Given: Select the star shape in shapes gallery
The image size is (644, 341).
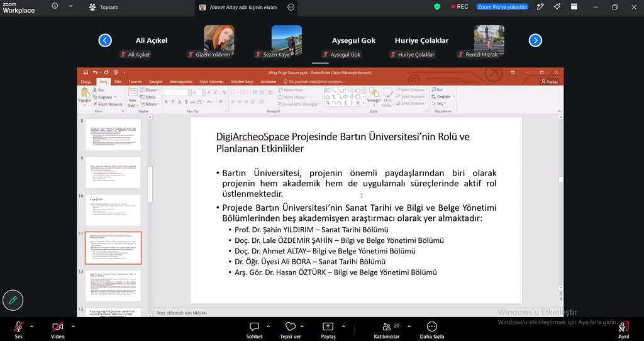Looking at the screenshot, I should [x=358, y=103].
